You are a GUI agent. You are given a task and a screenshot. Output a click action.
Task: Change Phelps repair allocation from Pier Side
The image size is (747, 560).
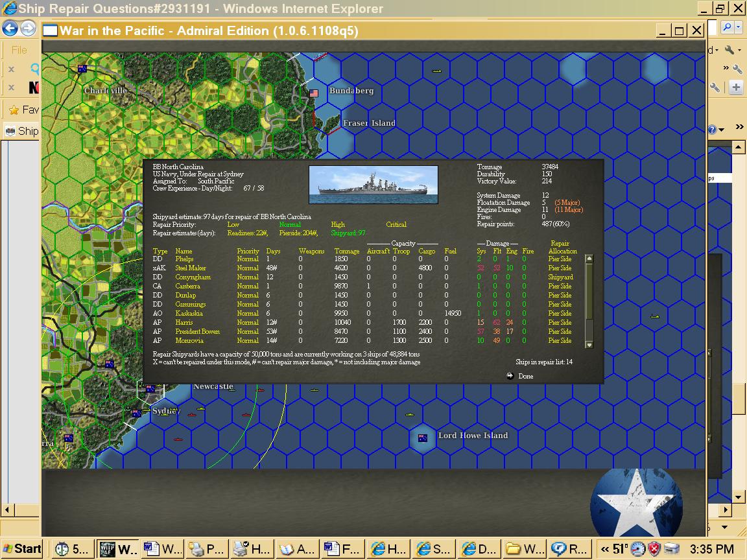click(559, 259)
